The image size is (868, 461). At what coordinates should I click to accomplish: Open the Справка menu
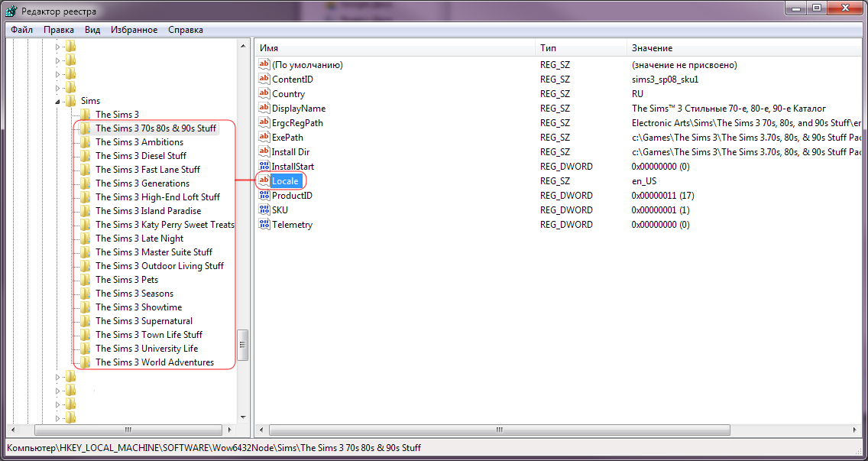(x=186, y=30)
